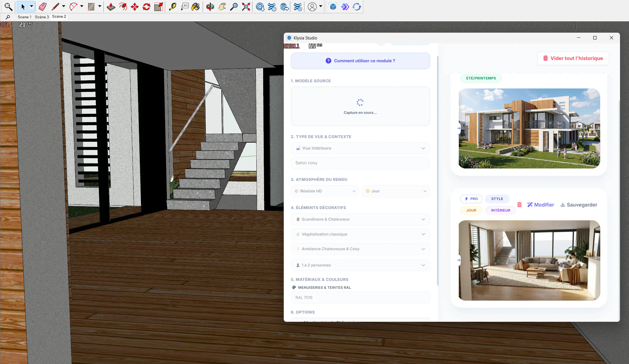Choose the Zoom magnifier tool

pos(234,7)
